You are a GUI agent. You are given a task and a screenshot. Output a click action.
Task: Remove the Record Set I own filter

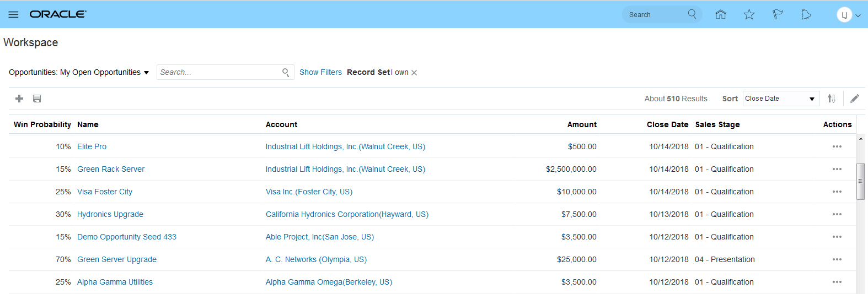[414, 73]
